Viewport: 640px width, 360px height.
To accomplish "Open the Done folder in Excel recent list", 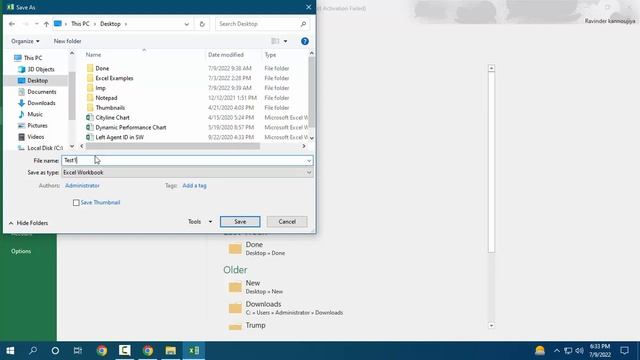I will (257, 248).
